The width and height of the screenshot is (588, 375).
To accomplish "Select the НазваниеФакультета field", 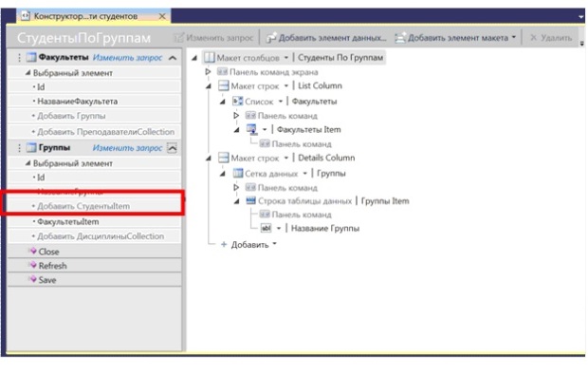I will pos(77,102).
